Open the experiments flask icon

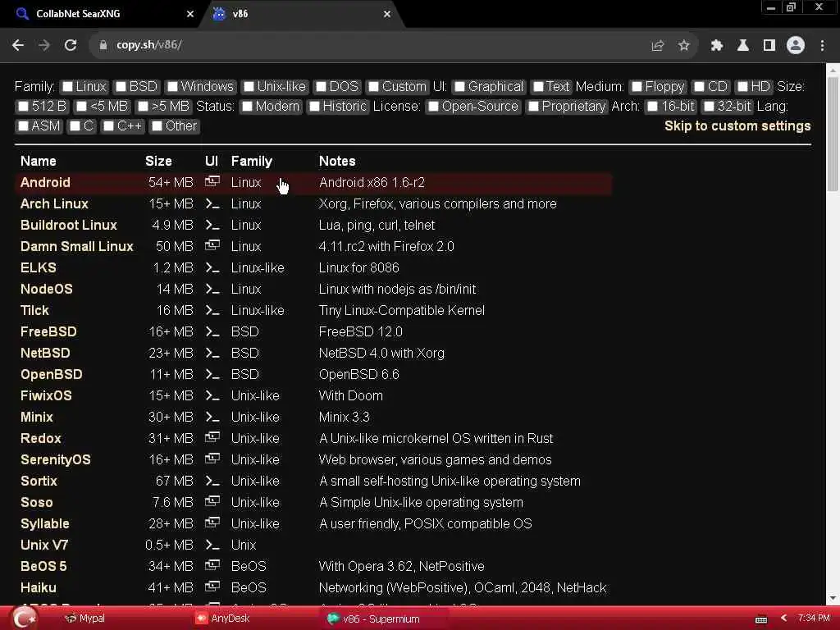point(743,46)
